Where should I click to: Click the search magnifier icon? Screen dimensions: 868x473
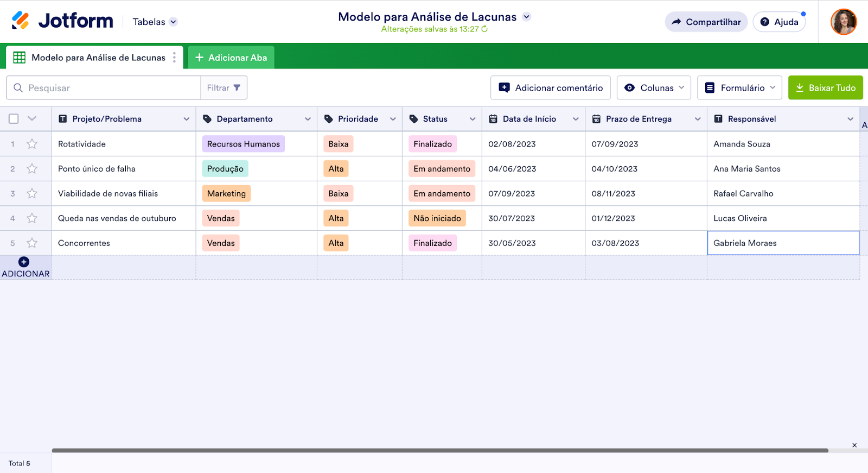[18, 88]
